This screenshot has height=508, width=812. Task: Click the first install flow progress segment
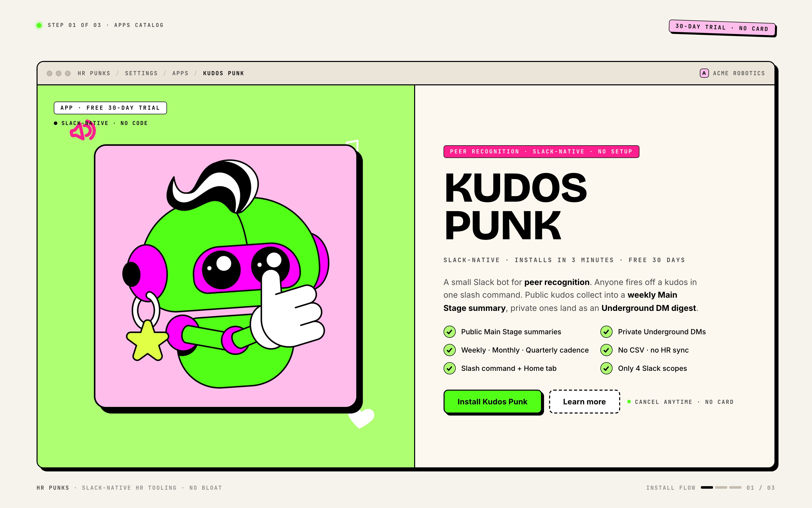(707, 487)
